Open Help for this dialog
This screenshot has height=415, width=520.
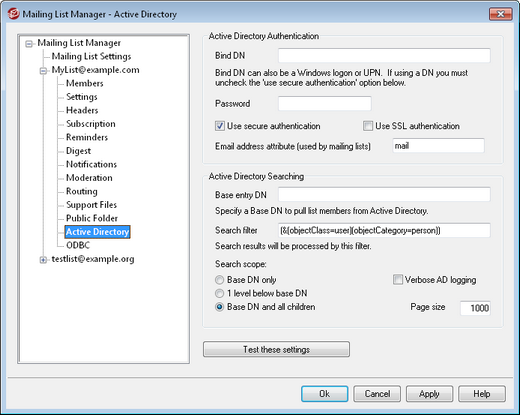pos(482,394)
